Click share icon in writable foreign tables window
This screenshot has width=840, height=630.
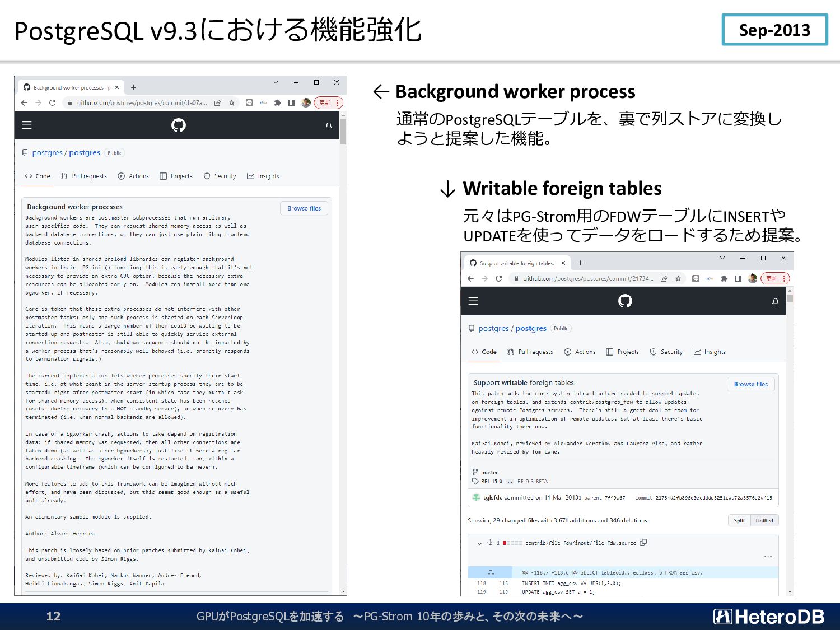[664, 278]
